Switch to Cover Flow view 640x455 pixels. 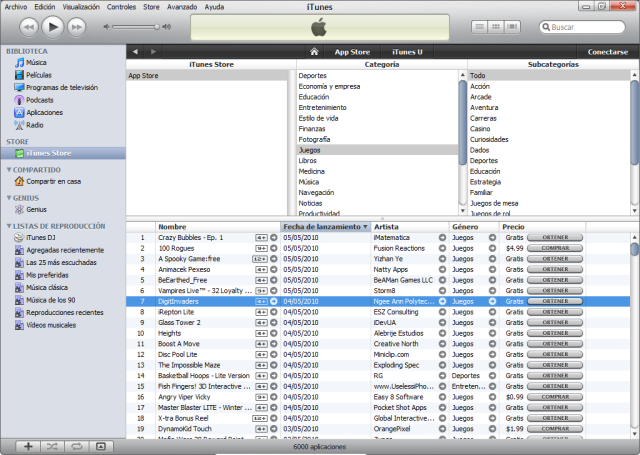point(512,27)
